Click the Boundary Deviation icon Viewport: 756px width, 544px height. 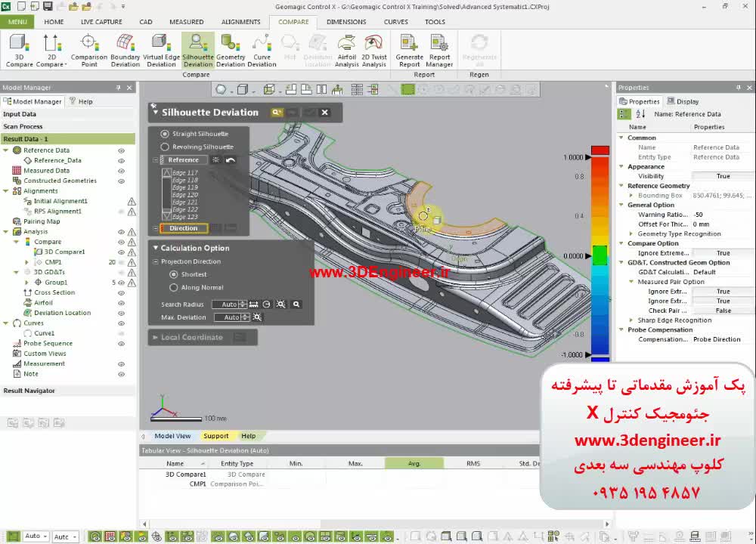pyautogui.click(x=125, y=50)
